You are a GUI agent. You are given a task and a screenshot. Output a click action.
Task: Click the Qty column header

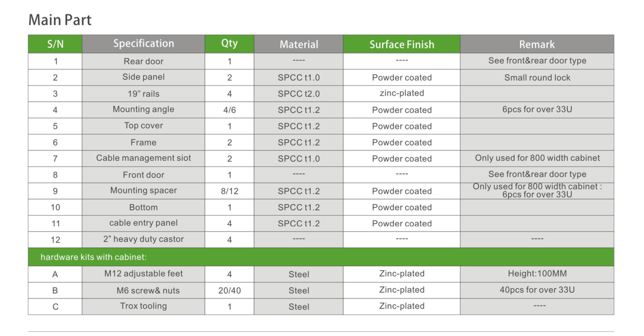[x=229, y=44]
